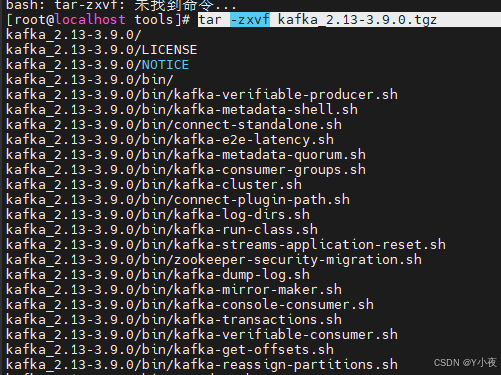Click the kafka-consumer-groups.sh line

[186, 170]
